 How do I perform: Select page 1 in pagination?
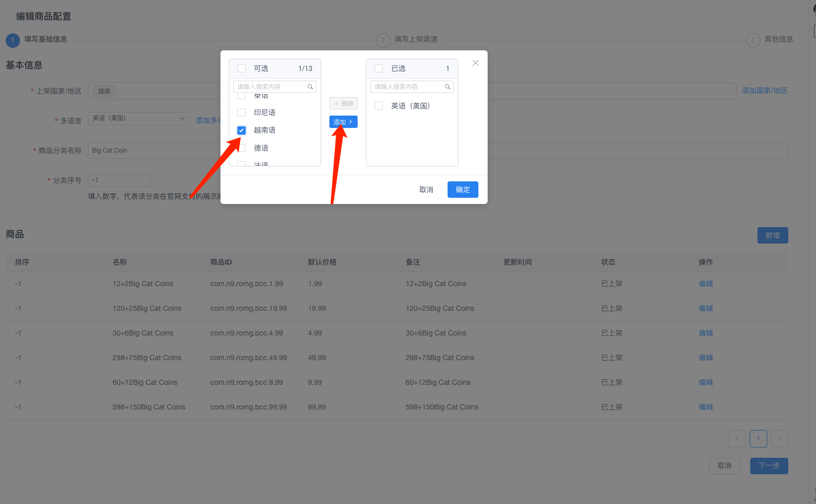pos(758,439)
